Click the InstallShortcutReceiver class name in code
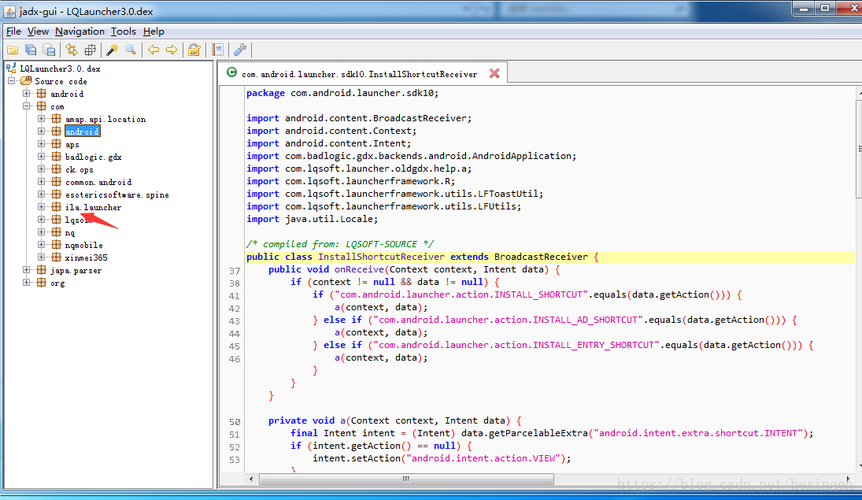Image resolution: width=862 pixels, height=500 pixels. coord(381,257)
